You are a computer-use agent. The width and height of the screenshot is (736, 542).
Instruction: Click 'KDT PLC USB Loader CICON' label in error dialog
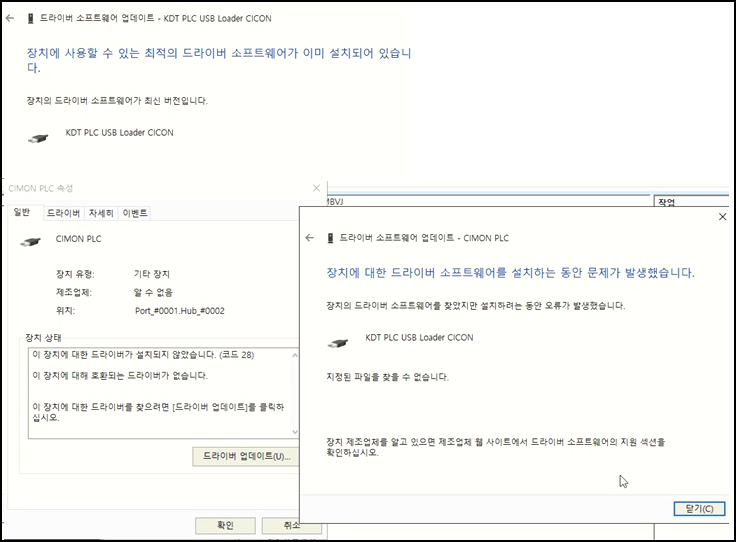point(419,337)
